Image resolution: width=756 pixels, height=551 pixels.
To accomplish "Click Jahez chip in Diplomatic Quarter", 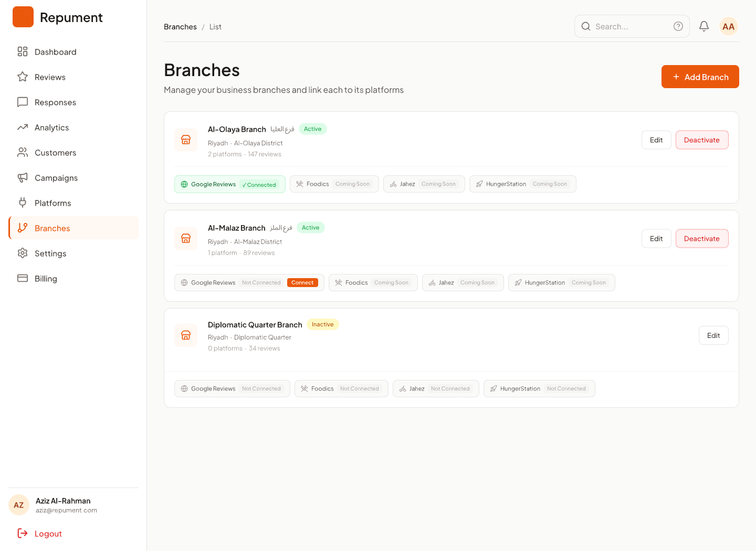I will tap(436, 389).
